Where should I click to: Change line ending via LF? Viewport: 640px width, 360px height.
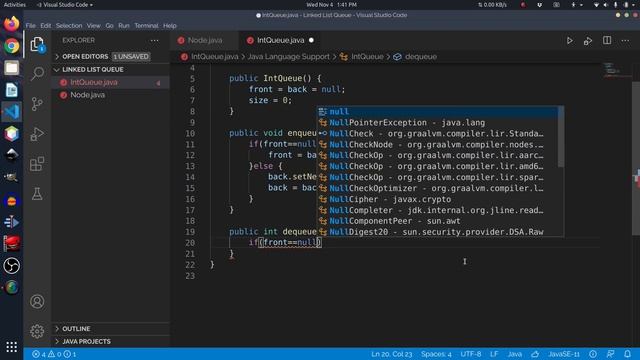pos(494,354)
